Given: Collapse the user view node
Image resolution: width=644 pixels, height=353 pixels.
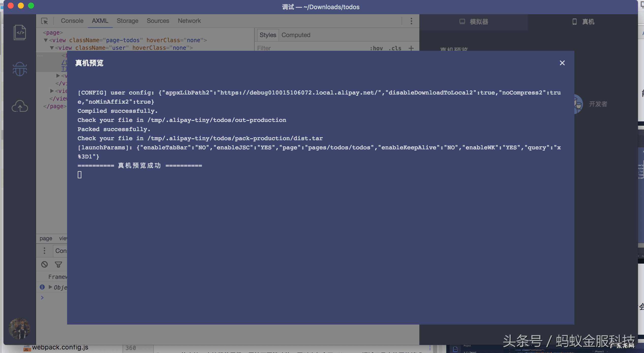Looking at the screenshot, I should [52, 48].
